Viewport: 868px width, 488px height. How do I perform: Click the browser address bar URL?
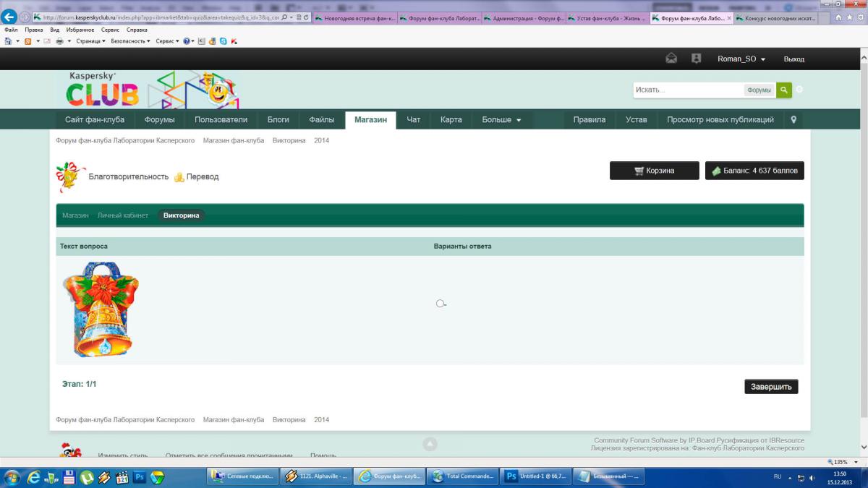[x=159, y=17]
